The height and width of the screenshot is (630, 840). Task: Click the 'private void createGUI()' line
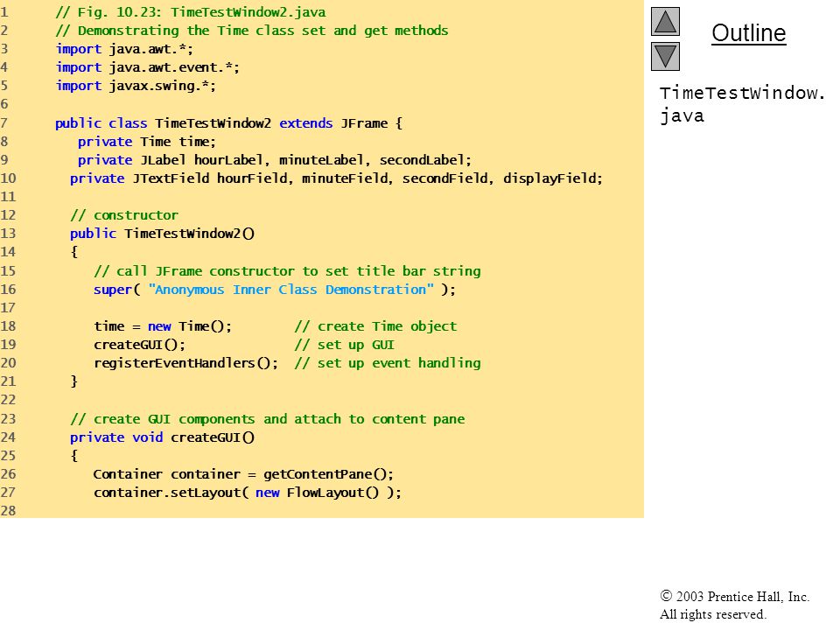point(163,437)
